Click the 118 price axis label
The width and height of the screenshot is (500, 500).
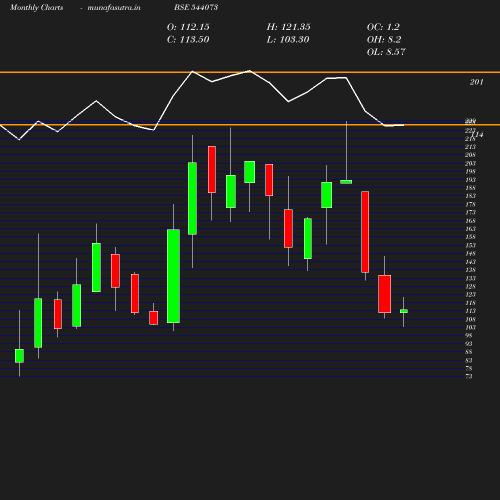(x=471, y=303)
